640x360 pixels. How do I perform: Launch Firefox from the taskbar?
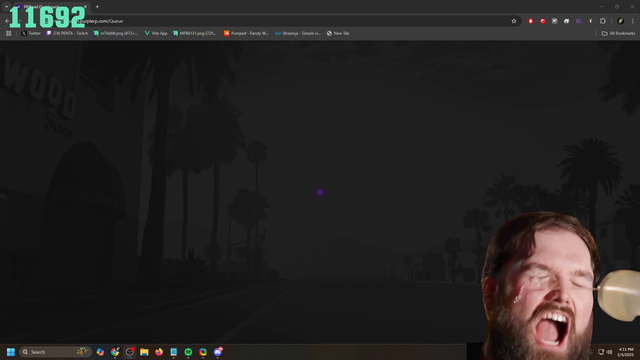tap(159, 352)
